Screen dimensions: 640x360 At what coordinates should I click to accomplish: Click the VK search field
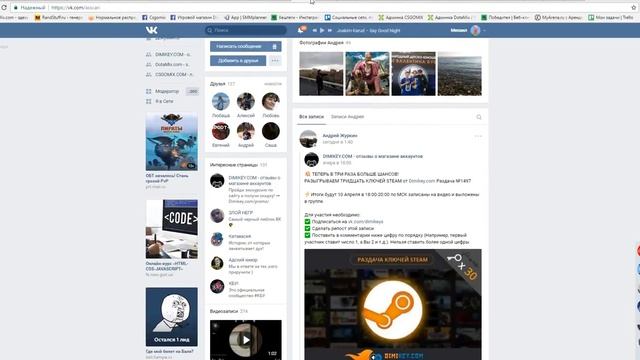tap(246, 30)
